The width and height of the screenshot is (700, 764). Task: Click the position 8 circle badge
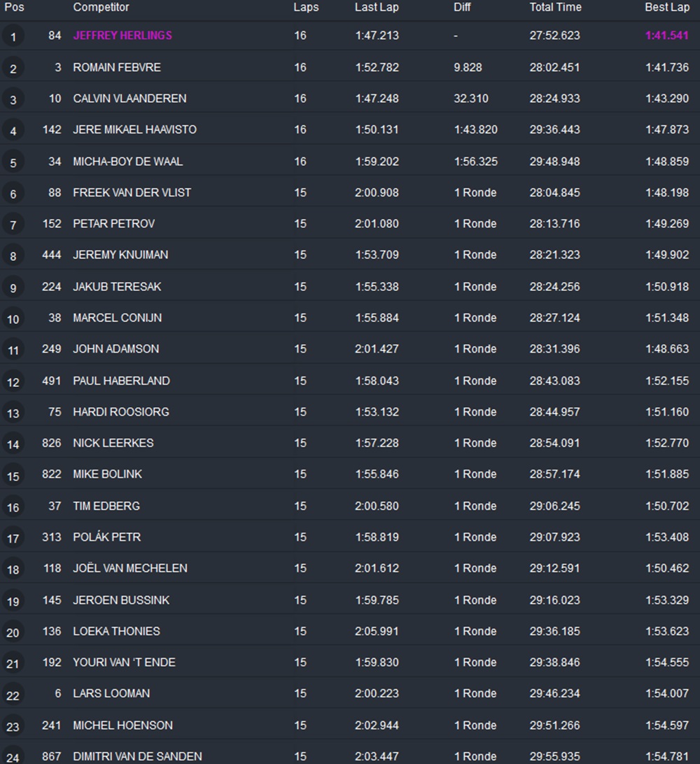(13, 256)
